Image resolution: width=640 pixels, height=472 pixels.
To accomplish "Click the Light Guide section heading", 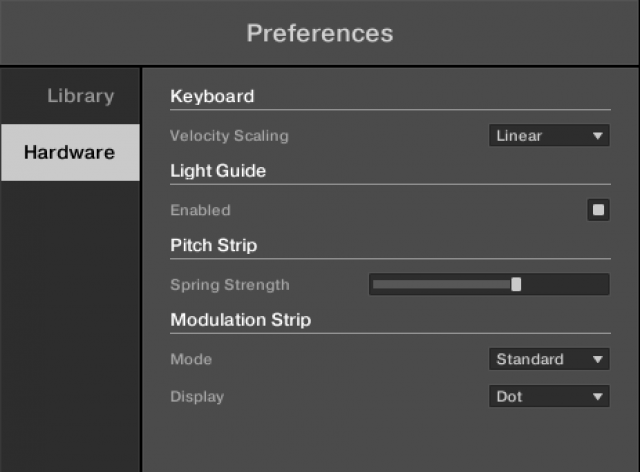I will tap(218, 171).
